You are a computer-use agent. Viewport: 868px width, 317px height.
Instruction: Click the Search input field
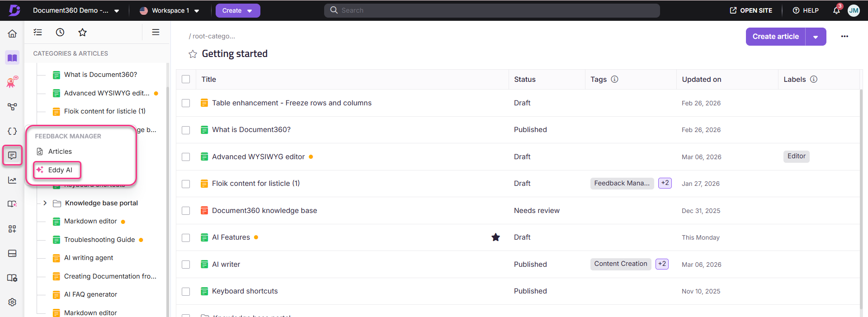(492, 10)
